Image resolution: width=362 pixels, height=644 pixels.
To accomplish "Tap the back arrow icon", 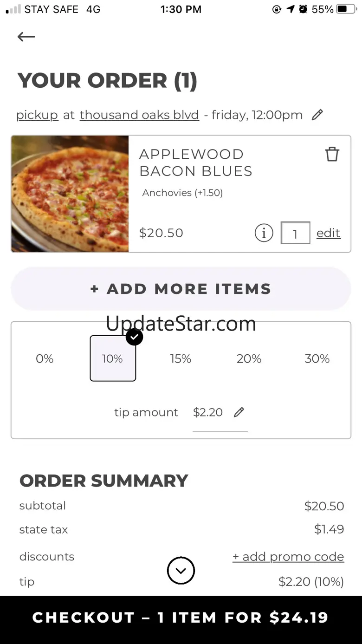I will pos(26,37).
